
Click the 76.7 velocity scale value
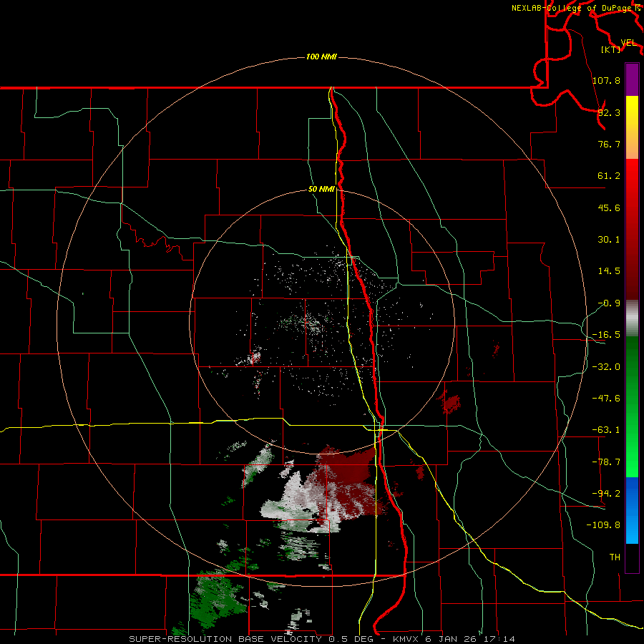(x=609, y=144)
